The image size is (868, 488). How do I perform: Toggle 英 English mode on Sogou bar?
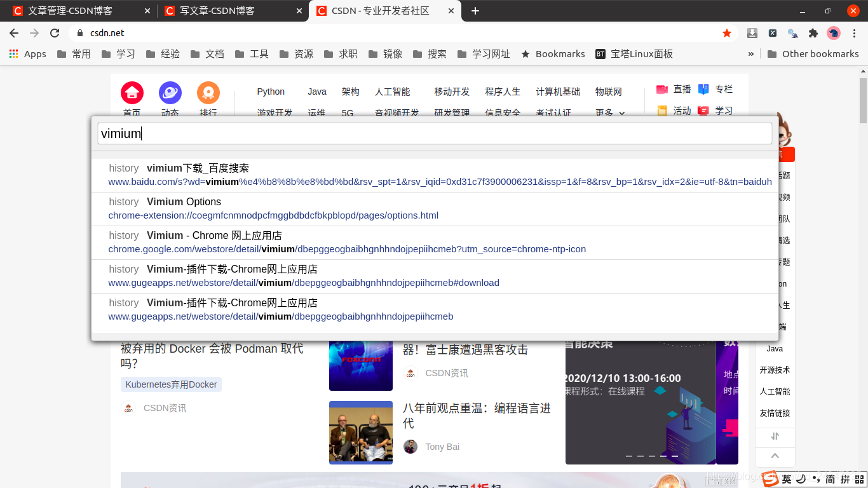click(x=785, y=478)
